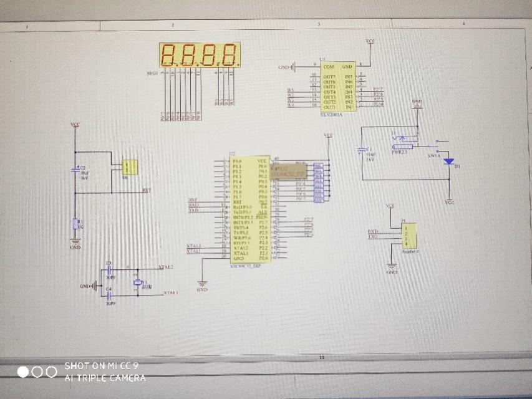Viewport: 532px width, 399px height.
Task: Click the VCC power port above ULN2003A
Action: (370, 42)
